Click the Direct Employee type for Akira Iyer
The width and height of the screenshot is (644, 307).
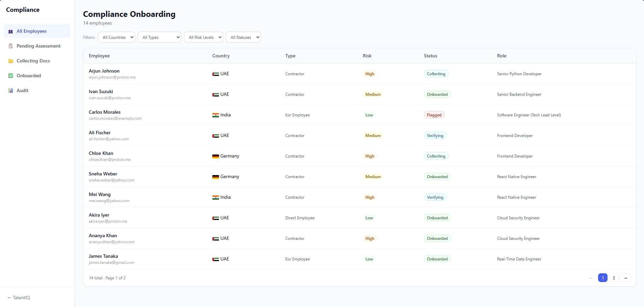point(300,218)
